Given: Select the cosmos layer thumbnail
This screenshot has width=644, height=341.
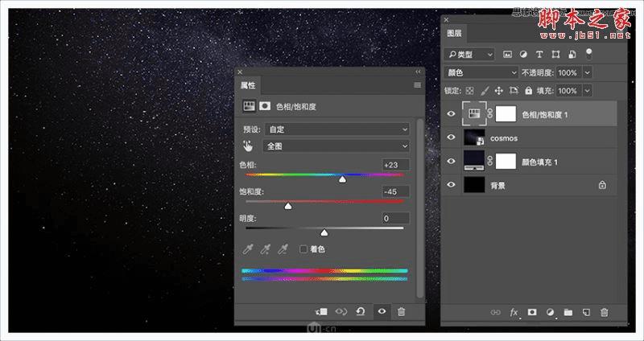Looking at the screenshot, I should 474,137.
